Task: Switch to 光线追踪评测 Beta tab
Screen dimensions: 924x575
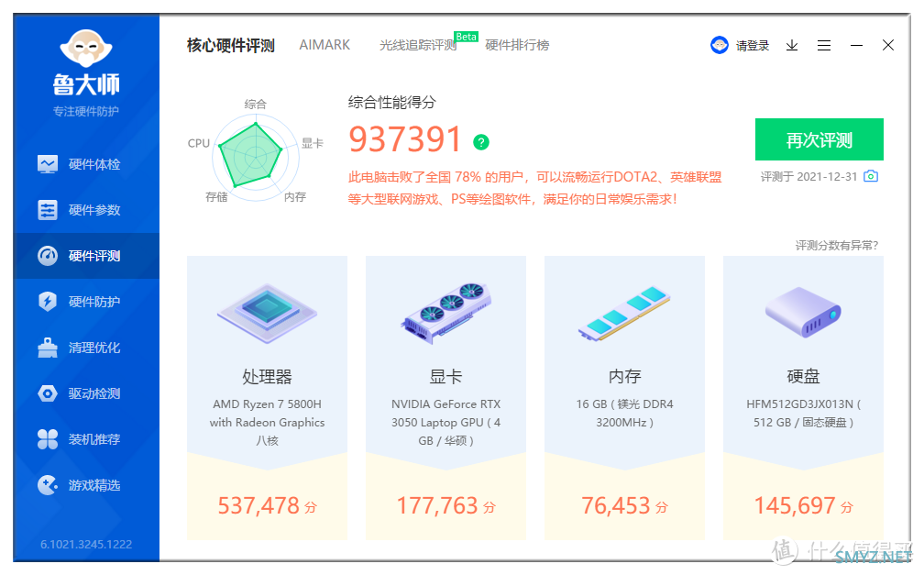Action: point(419,45)
